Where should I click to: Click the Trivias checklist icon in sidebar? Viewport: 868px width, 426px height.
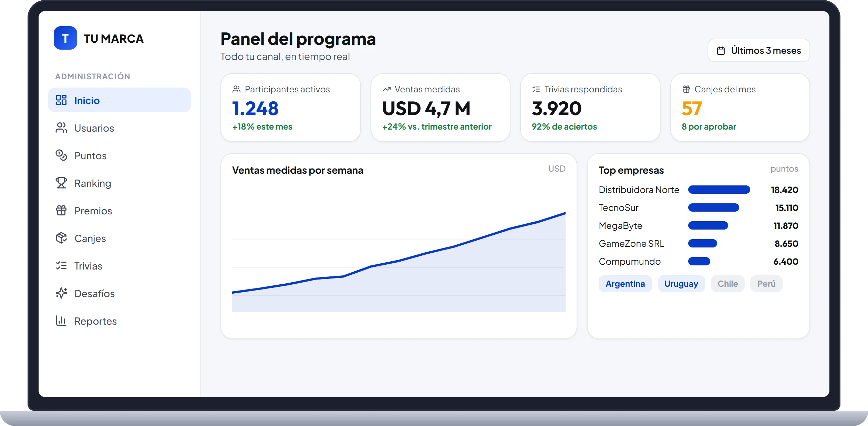(61, 266)
